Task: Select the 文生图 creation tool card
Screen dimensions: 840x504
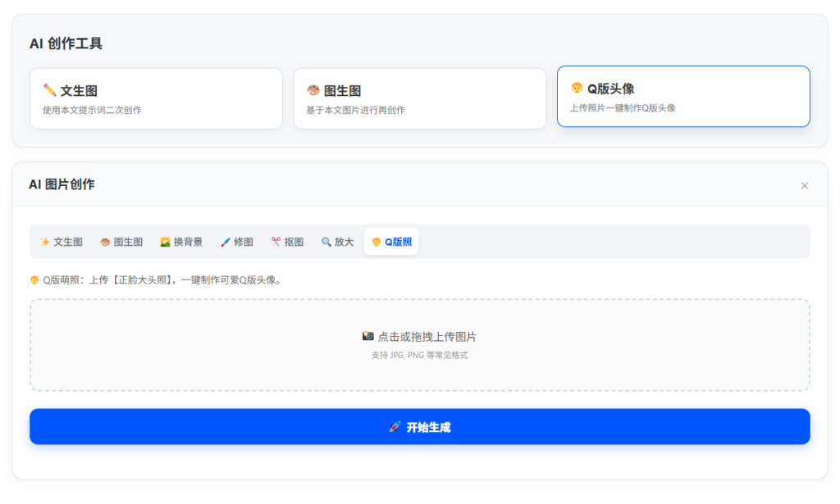Action: (156, 98)
